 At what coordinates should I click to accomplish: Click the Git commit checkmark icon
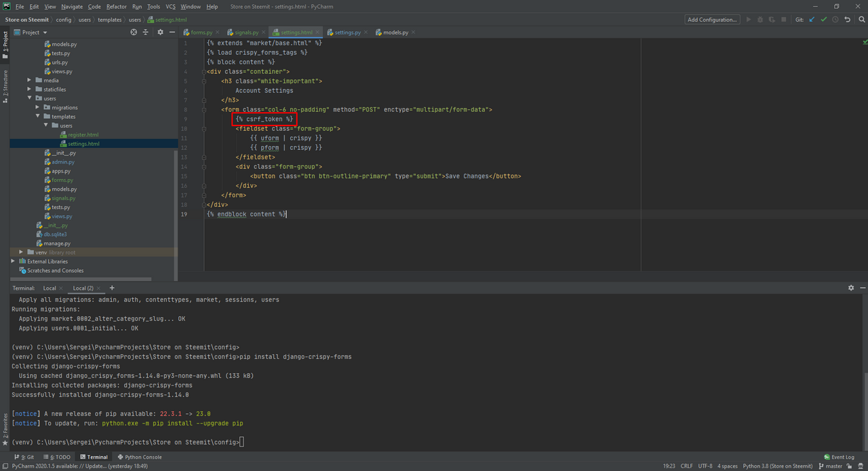824,20
